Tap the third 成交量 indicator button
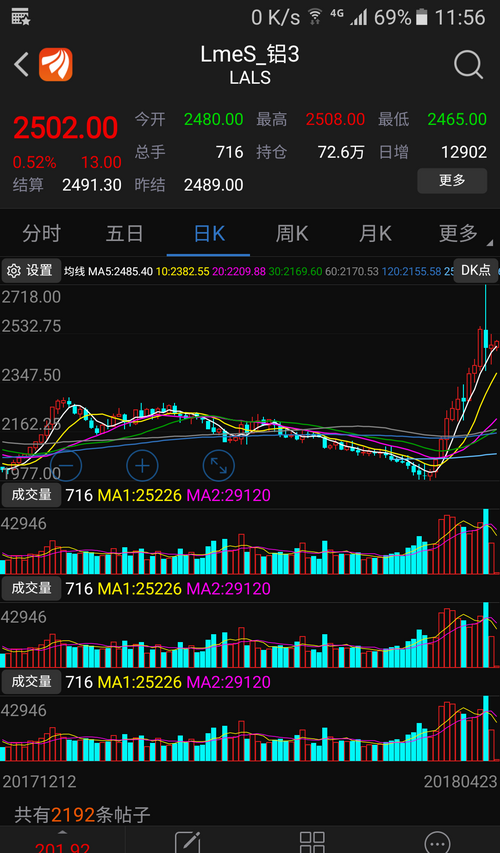Image resolution: width=500 pixels, height=853 pixels. (31, 682)
